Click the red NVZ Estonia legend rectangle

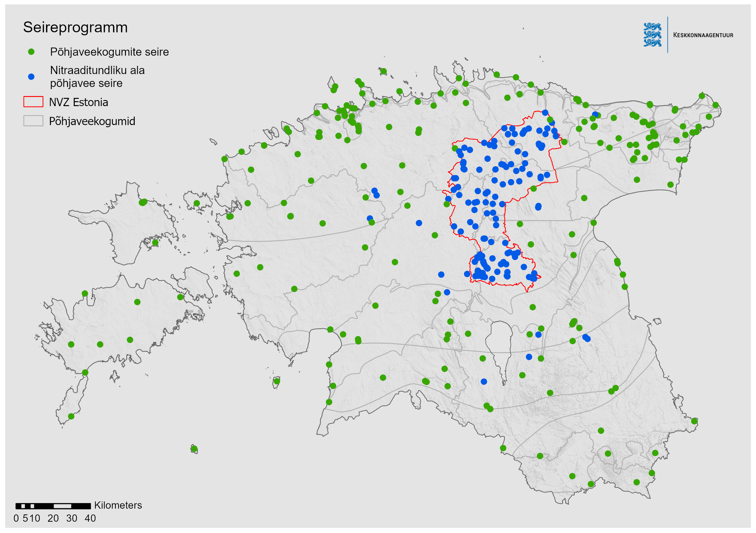(x=33, y=102)
